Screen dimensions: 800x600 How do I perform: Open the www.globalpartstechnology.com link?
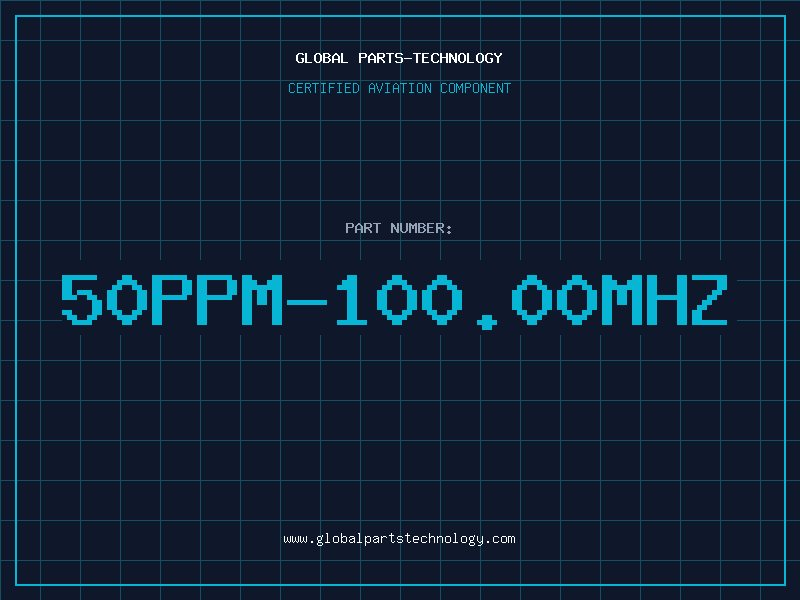[399, 539]
